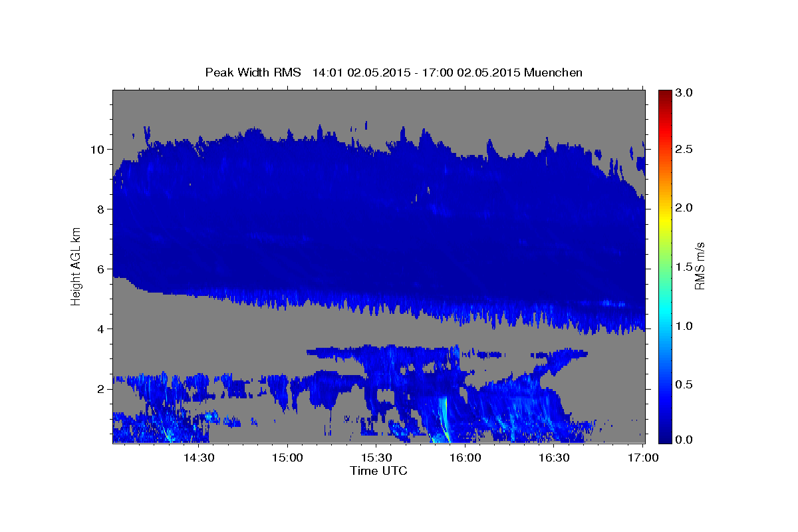The height and width of the screenshot is (532, 798).
Task: Click the colorbar '1.5' label
Action: 684,267
